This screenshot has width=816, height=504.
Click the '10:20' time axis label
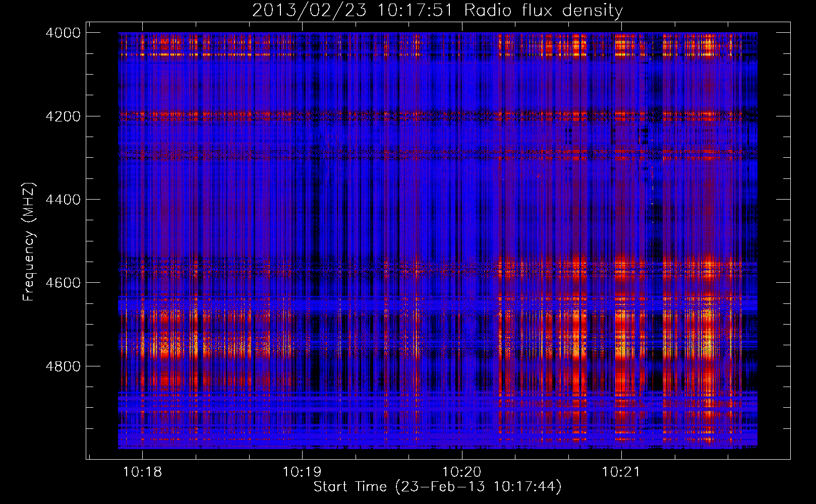pyautogui.click(x=462, y=472)
